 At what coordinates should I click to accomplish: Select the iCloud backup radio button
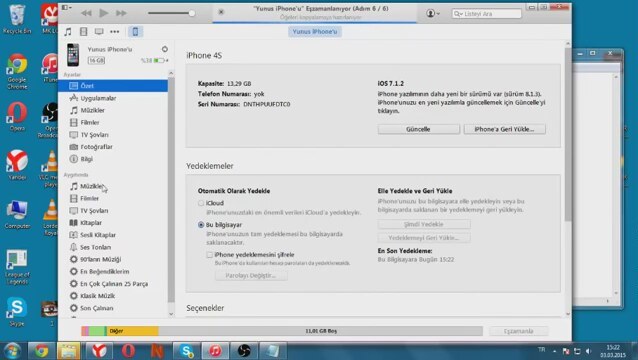201,203
